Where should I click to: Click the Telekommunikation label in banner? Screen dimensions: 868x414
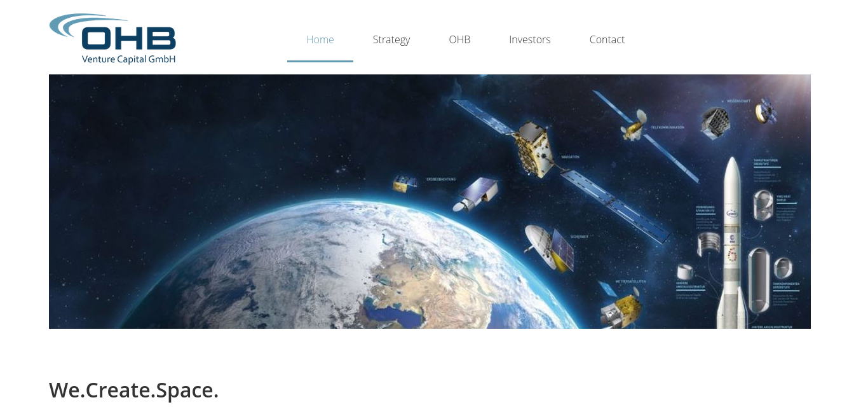pyautogui.click(x=668, y=127)
